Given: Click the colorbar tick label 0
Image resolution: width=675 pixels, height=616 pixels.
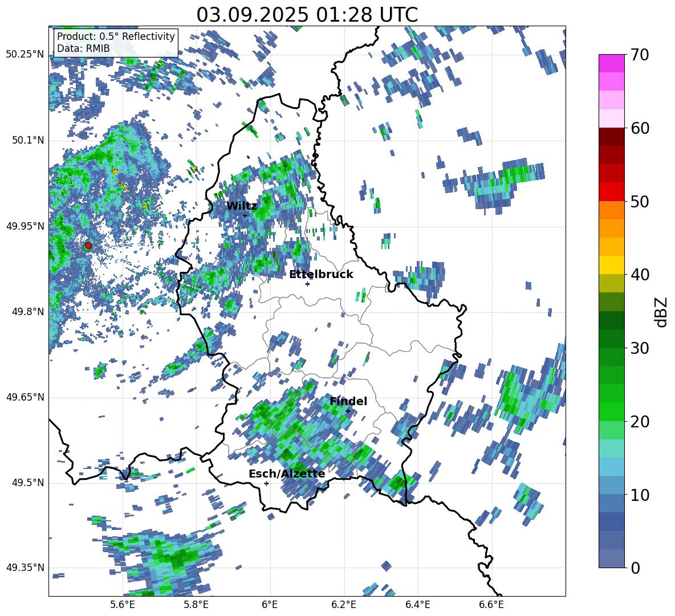Looking at the screenshot, I should 635,568.
